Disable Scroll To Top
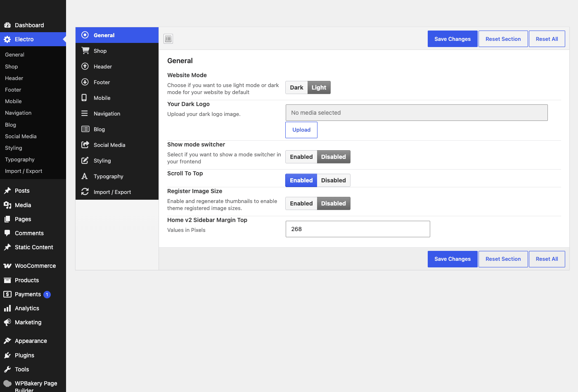Image resolution: width=578 pixels, height=392 pixels. [334, 180]
